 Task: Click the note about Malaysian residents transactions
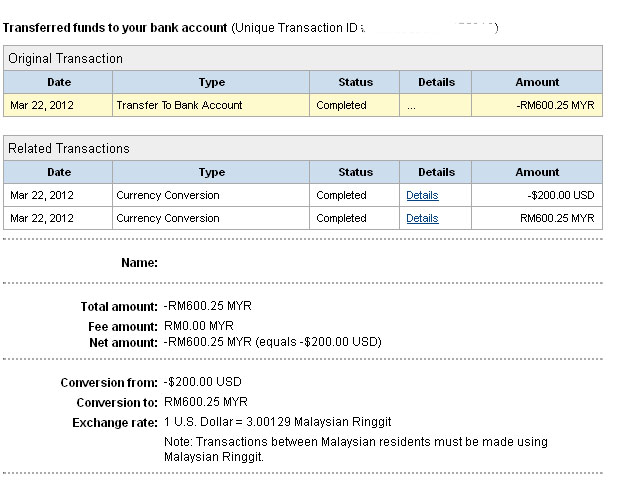tap(356, 449)
